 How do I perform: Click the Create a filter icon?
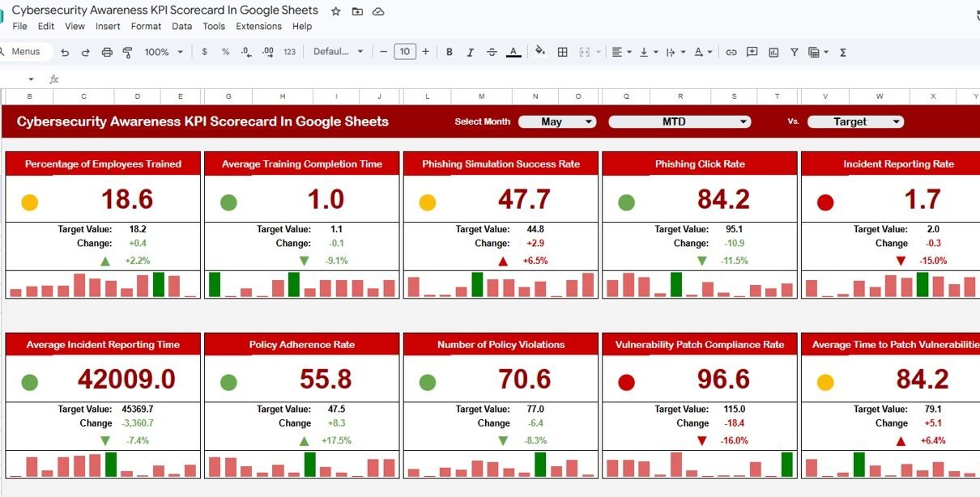[795, 52]
